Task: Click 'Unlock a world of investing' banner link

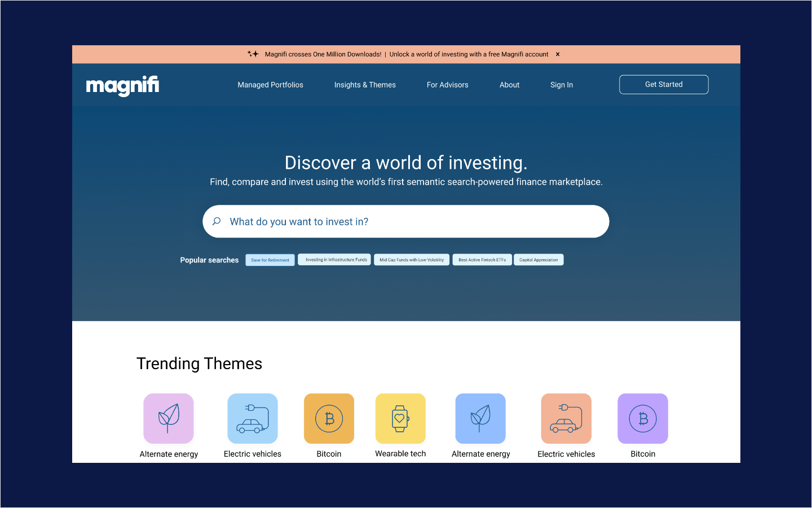Action: (x=469, y=54)
